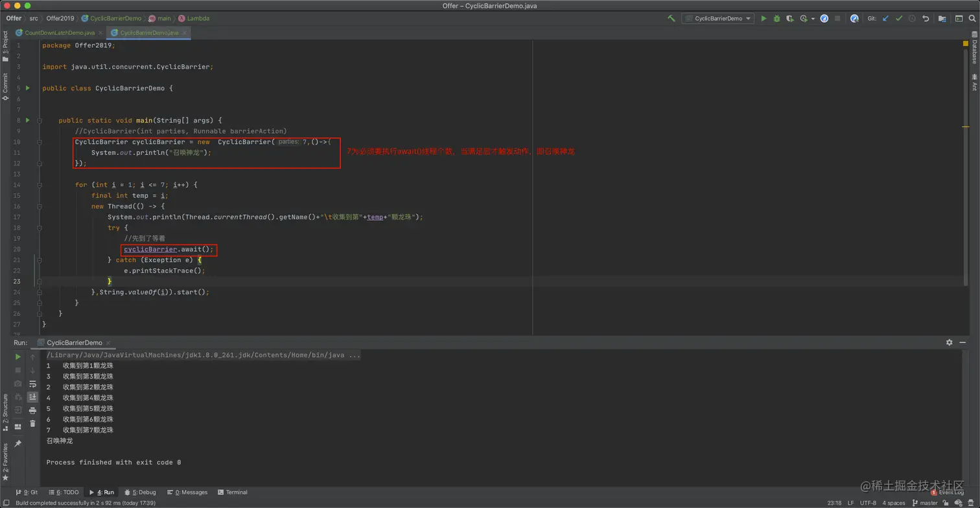
Task: Rollback changes with the Git undo arrow
Action: [x=926, y=19]
